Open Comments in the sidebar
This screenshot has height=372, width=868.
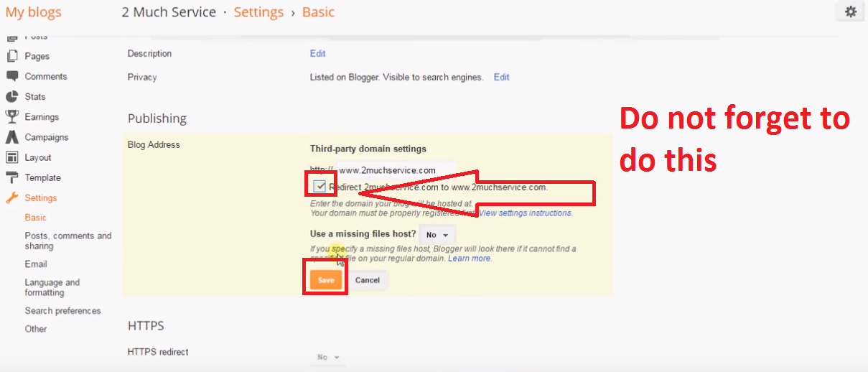coord(46,76)
